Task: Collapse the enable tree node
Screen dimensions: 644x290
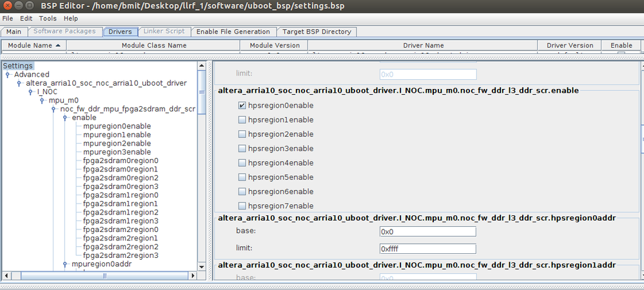Action: point(65,118)
